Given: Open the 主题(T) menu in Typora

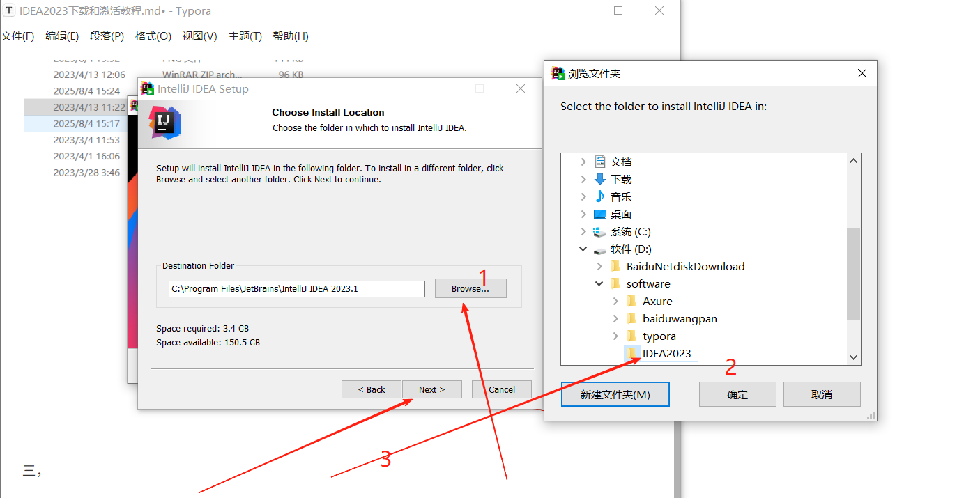Looking at the screenshot, I should (x=245, y=36).
